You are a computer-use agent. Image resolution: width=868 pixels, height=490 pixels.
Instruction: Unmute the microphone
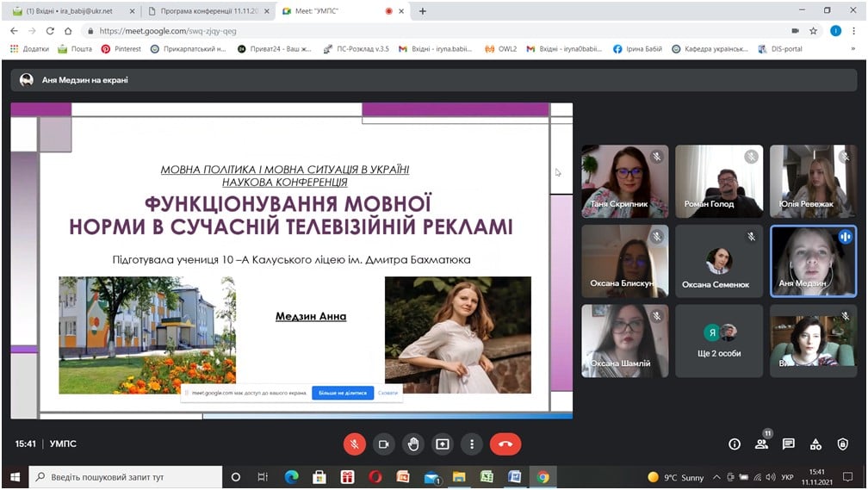click(354, 444)
